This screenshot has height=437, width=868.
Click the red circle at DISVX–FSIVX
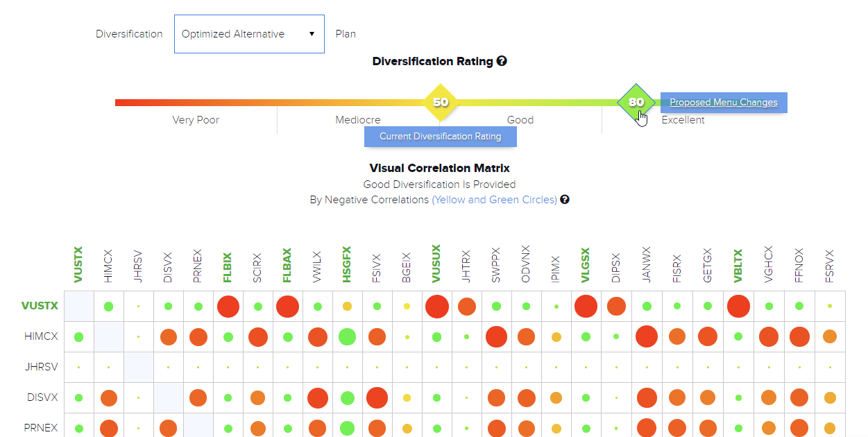(x=377, y=397)
